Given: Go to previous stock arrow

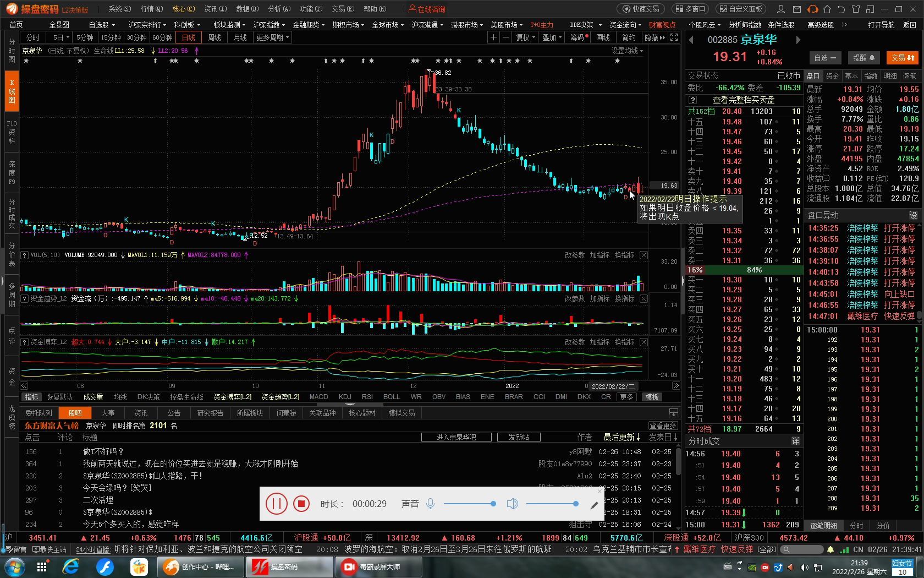Looking at the screenshot, I should 691,40.
